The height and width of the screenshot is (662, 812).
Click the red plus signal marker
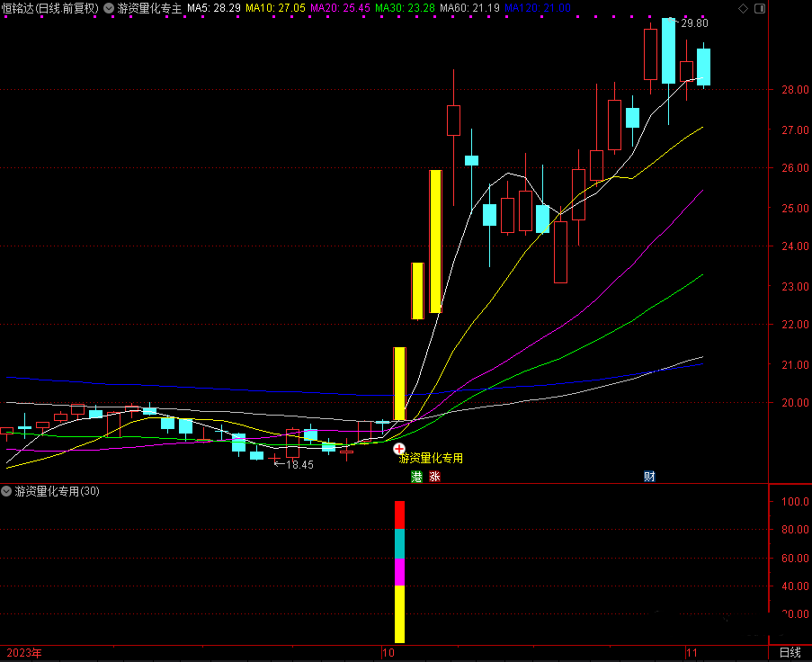[399, 448]
